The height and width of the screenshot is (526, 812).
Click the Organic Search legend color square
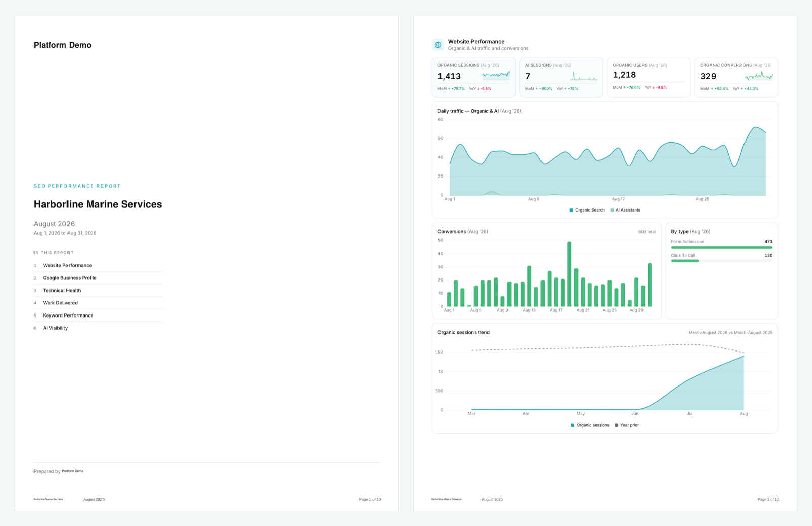[x=571, y=210]
